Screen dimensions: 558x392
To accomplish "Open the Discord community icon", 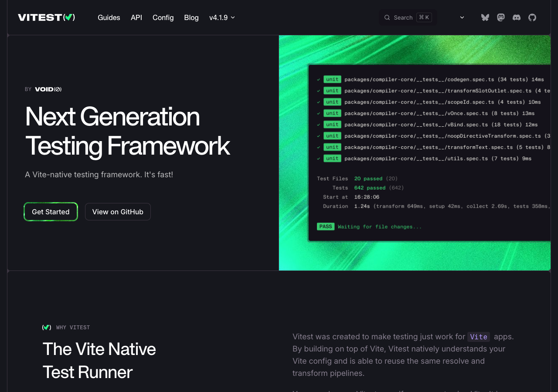I will click(517, 17).
